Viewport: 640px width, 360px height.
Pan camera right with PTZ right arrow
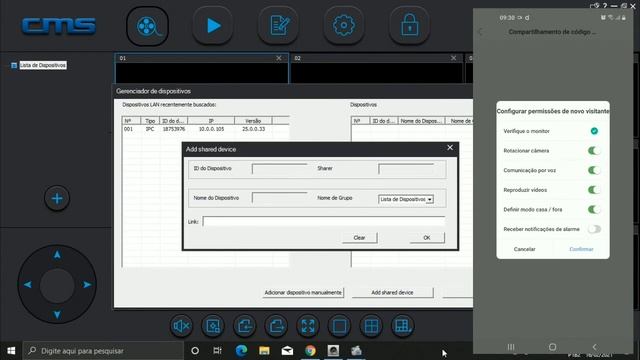tap(87, 284)
